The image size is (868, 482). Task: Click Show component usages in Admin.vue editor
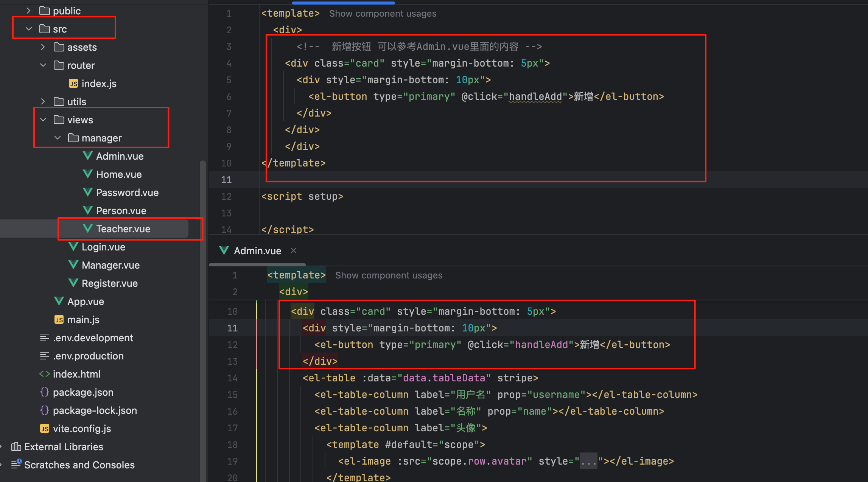pos(389,275)
